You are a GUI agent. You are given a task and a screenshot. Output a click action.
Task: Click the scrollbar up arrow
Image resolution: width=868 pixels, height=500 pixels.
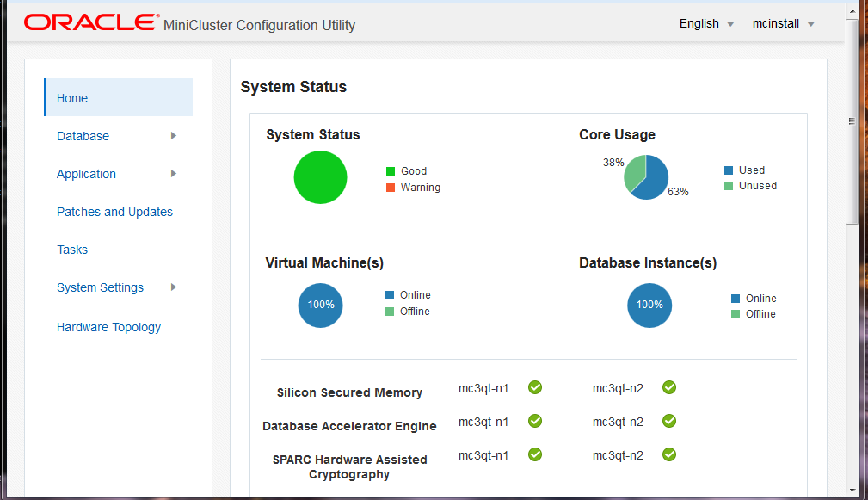pos(852,10)
